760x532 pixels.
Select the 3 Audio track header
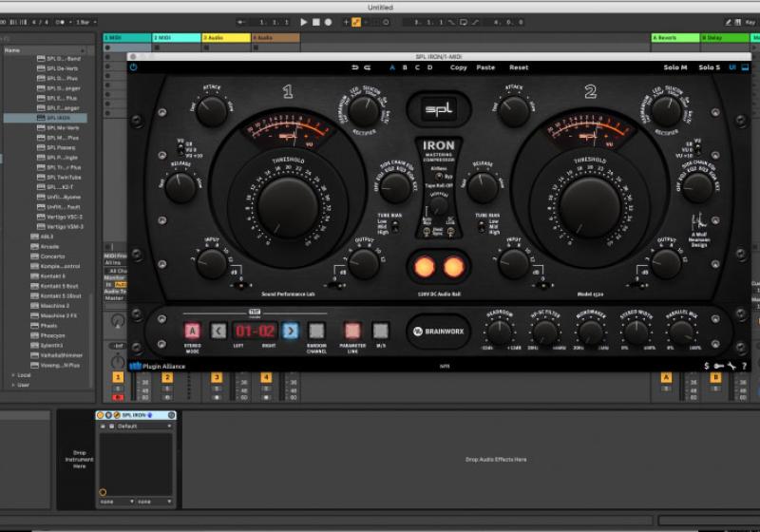pyautogui.click(x=226, y=38)
